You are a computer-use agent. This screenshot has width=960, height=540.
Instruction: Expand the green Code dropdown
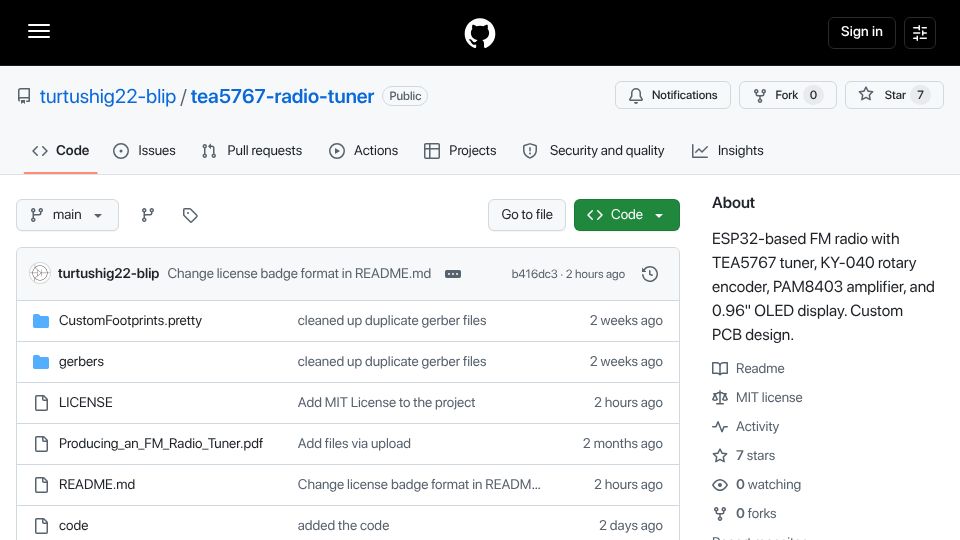[626, 215]
